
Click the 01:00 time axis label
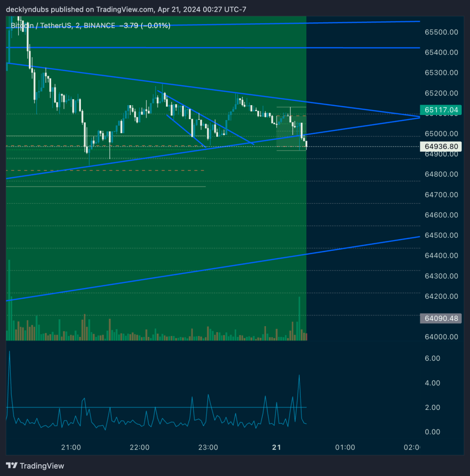coord(345,447)
